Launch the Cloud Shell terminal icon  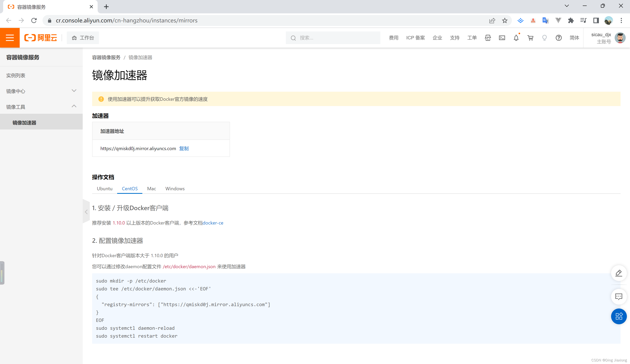click(x=502, y=38)
